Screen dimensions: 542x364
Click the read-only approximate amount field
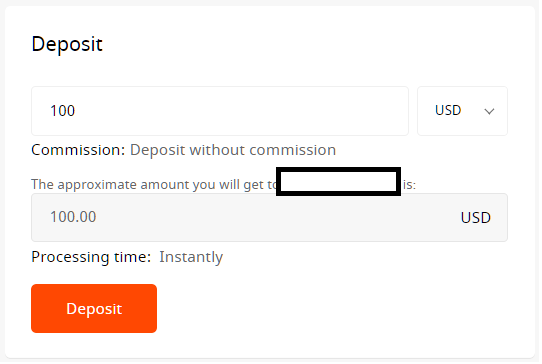[271, 218]
